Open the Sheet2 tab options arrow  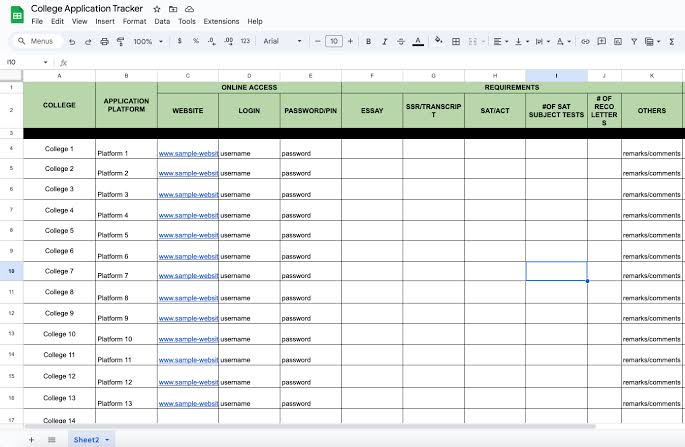(x=107, y=440)
